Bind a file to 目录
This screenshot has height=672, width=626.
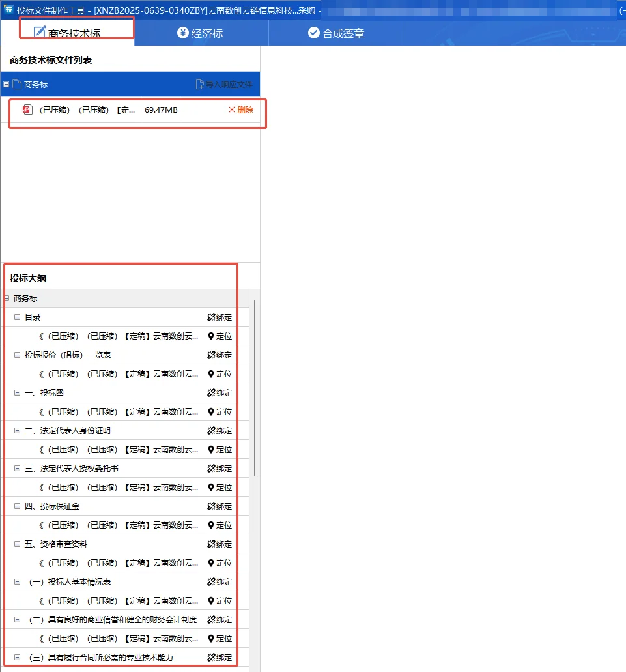point(220,317)
